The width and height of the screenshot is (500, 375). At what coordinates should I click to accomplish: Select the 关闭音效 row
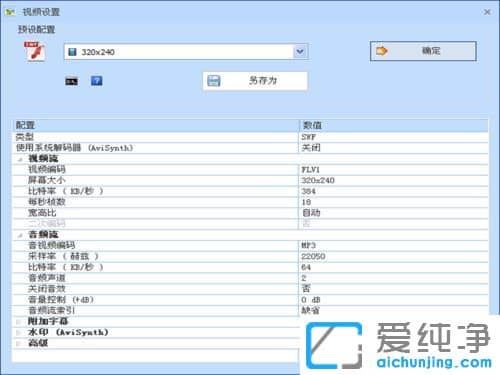251,289
